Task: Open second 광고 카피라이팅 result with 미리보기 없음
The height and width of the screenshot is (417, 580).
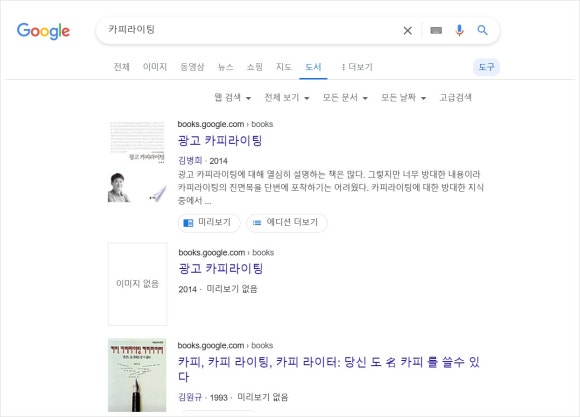Action: (220, 269)
